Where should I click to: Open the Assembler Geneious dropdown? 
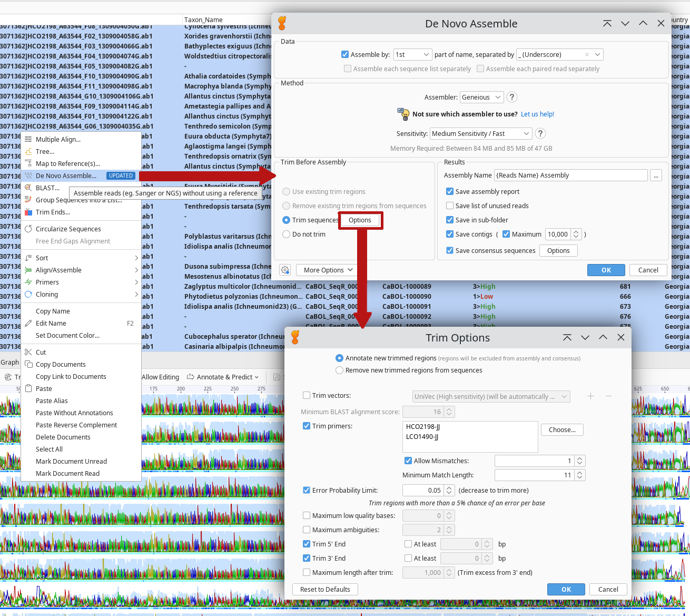point(481,97)
